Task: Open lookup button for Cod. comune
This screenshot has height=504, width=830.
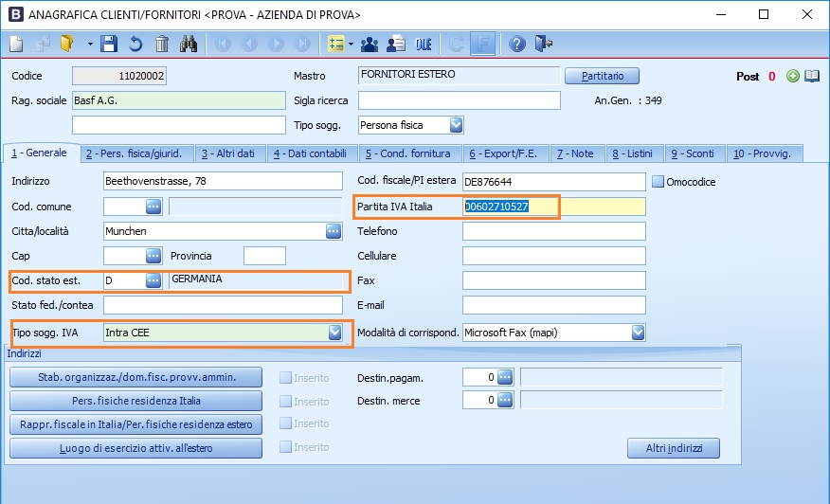Action: pyautogui.click(x=153, y=206)
